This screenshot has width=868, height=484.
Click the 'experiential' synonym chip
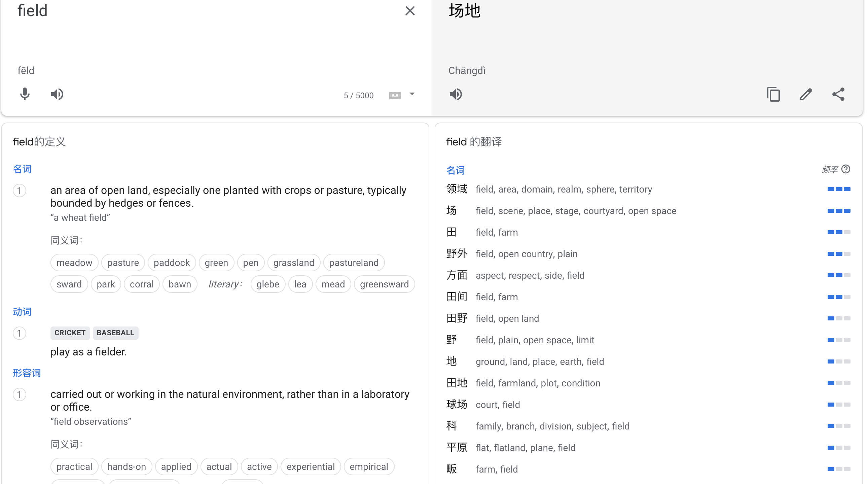310,466
